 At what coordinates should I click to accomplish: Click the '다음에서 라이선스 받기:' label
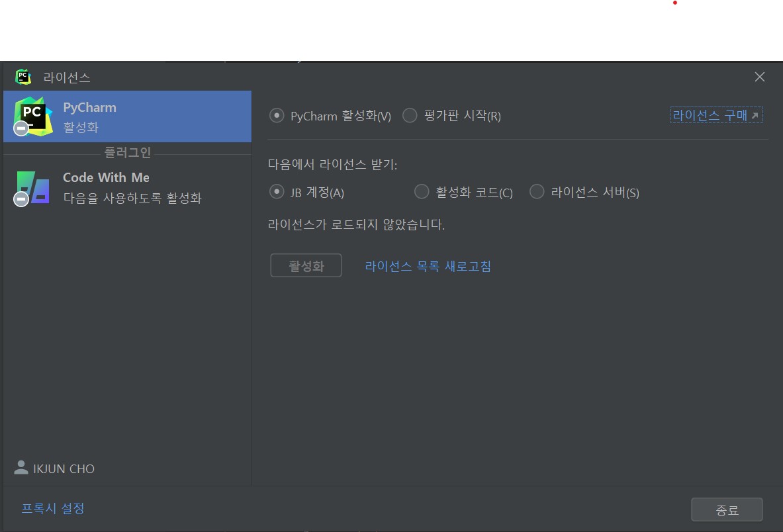(x=332, y=164)
